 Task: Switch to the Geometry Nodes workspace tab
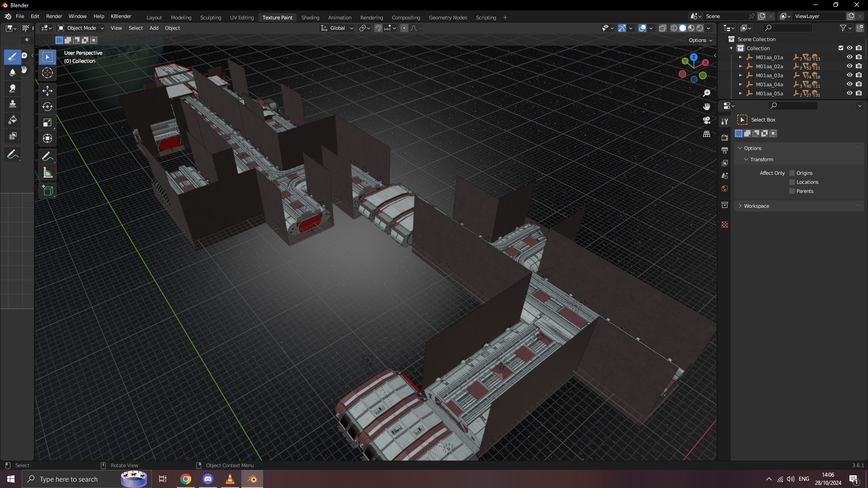448,18
